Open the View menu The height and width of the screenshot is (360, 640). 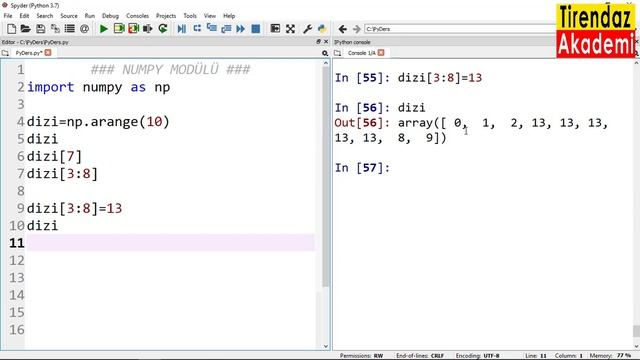pos(210,16)
